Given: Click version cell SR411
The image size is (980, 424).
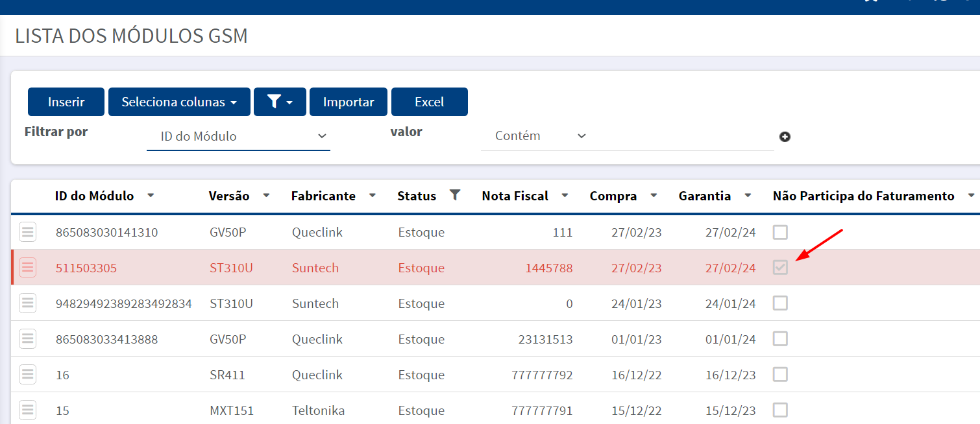Looking at the screenshot, I should [x=227, y=375].
